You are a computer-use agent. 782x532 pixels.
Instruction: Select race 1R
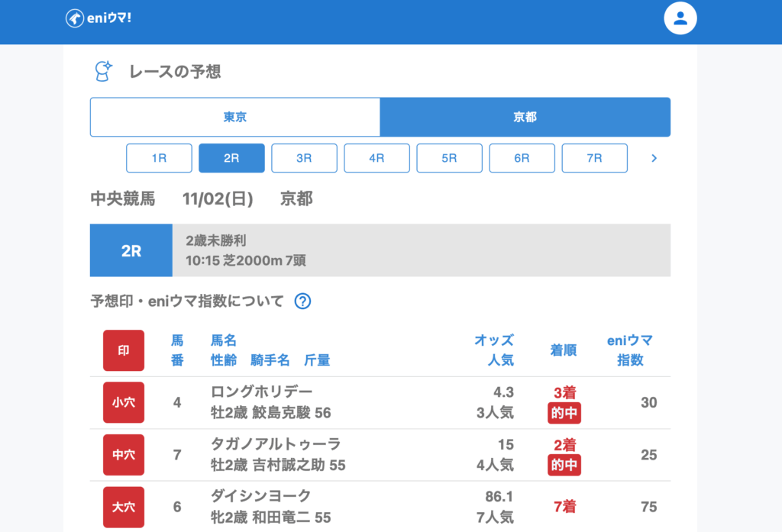click(x=159, y=158)
